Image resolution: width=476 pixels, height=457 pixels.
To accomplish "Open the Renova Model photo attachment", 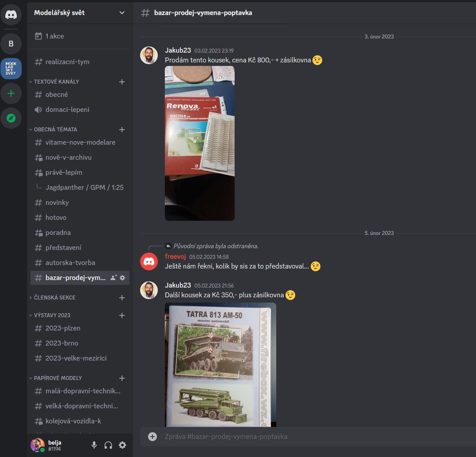I will click(200, 143).
